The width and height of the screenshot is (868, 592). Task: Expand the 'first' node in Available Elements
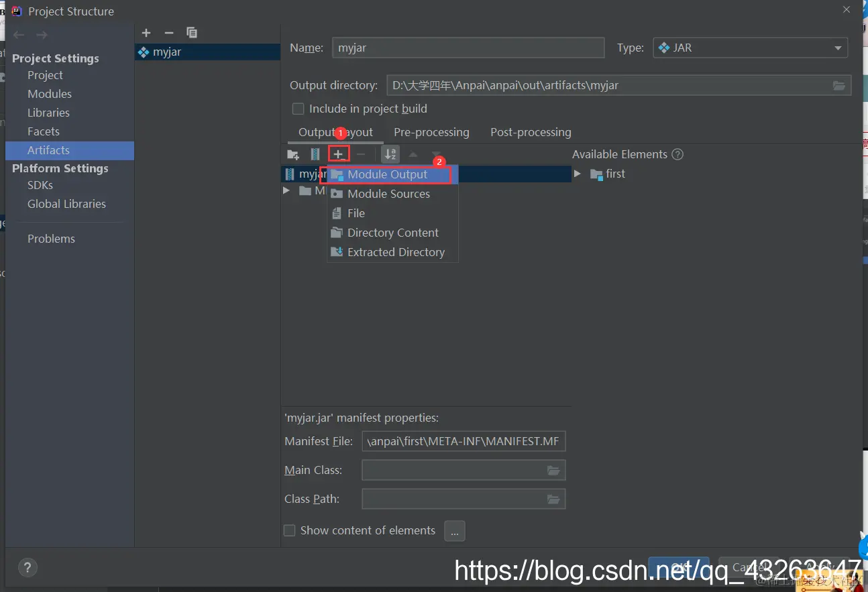point(578,174)
